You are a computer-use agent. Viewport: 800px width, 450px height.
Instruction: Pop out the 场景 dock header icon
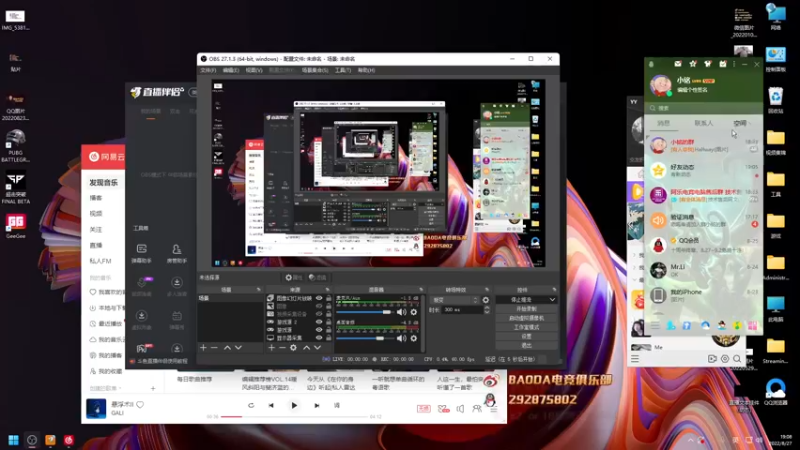[258, 290]
